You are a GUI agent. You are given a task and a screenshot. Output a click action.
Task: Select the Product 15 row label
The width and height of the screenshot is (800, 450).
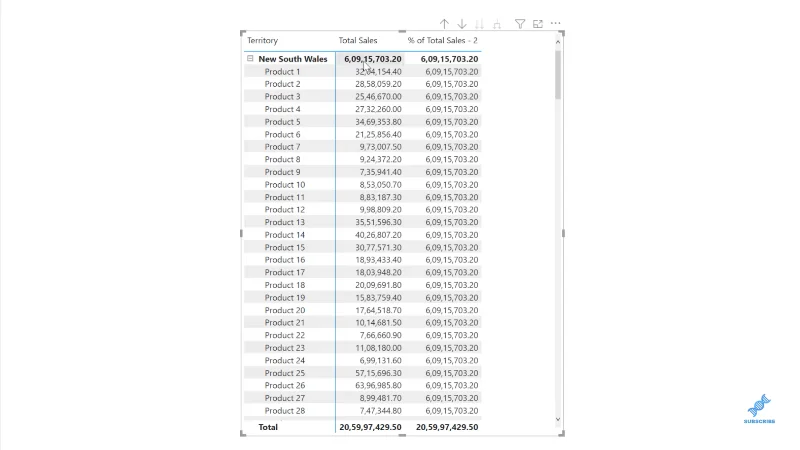[285, 247]
